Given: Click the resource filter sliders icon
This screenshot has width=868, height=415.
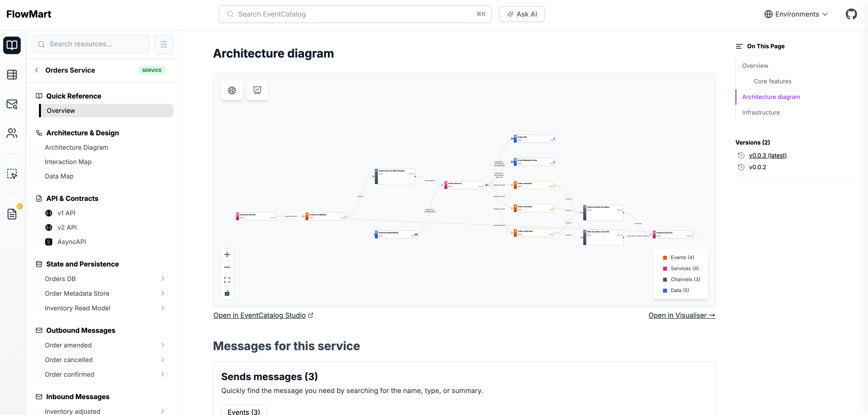Looking at the screenshot, I should click(164, 44).
